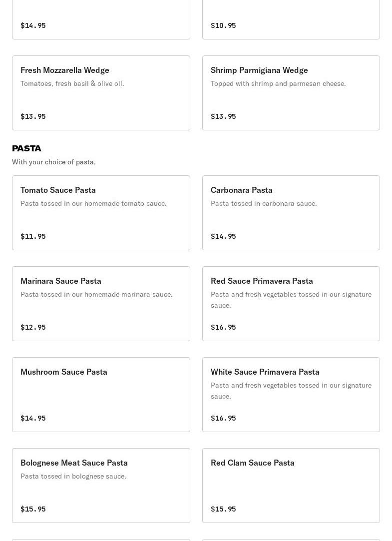Viewport: 392px width, 541px height.
Task: Click the Shrimp Parmigiana Wedge description text
Action: [278, 83]
